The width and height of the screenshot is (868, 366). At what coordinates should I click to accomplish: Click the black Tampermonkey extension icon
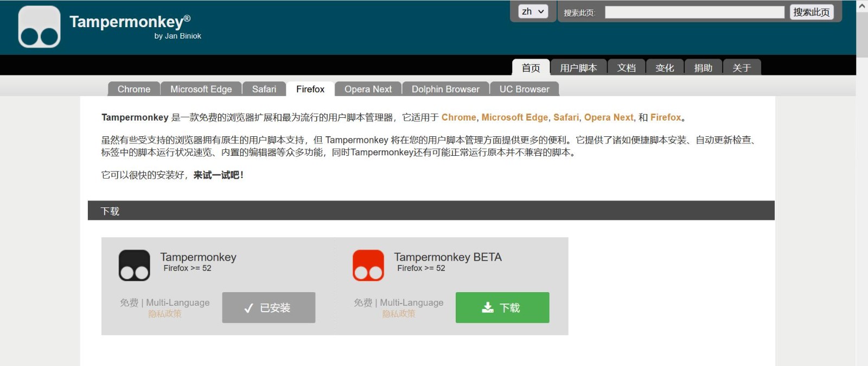pyautogui.click(x=135, y=266)
